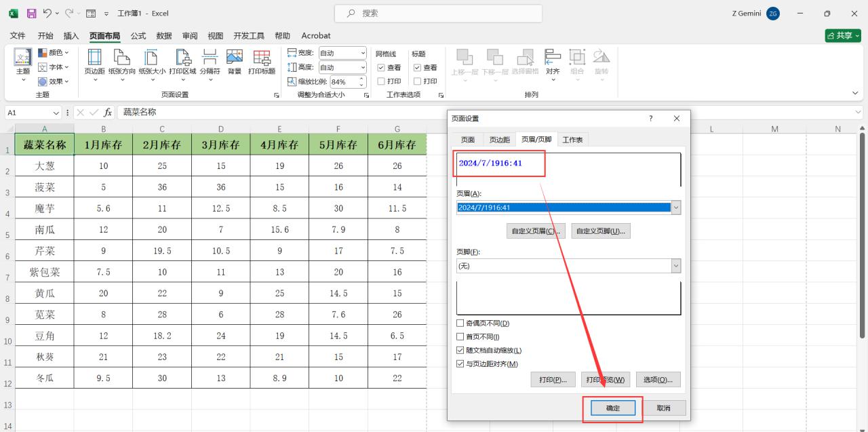Launch Page Setup dialog from ribbon group corner
The height and width of the screenshot is (432, 868).
tap(277, 95)
